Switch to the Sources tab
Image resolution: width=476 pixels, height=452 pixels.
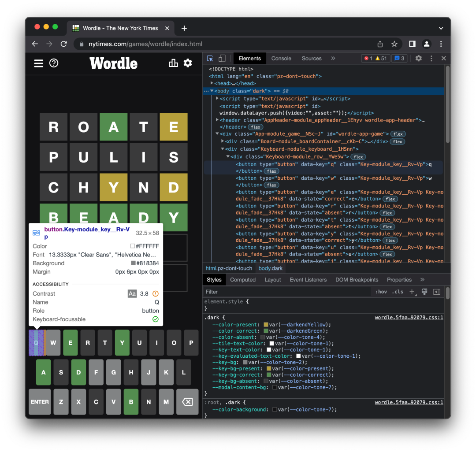[x=312, y=59]
